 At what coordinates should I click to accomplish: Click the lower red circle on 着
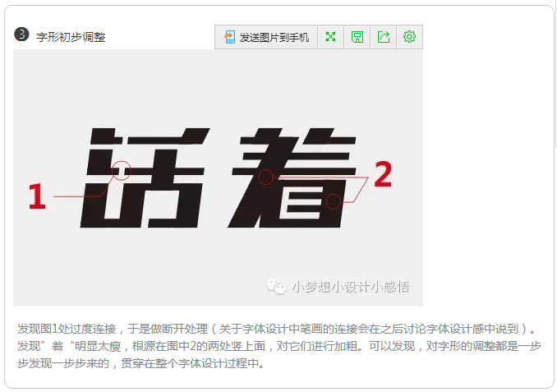(334, 201)
